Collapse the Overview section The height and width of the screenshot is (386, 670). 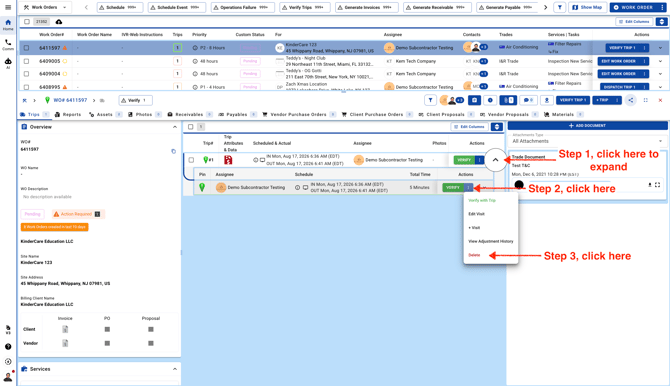175,127
